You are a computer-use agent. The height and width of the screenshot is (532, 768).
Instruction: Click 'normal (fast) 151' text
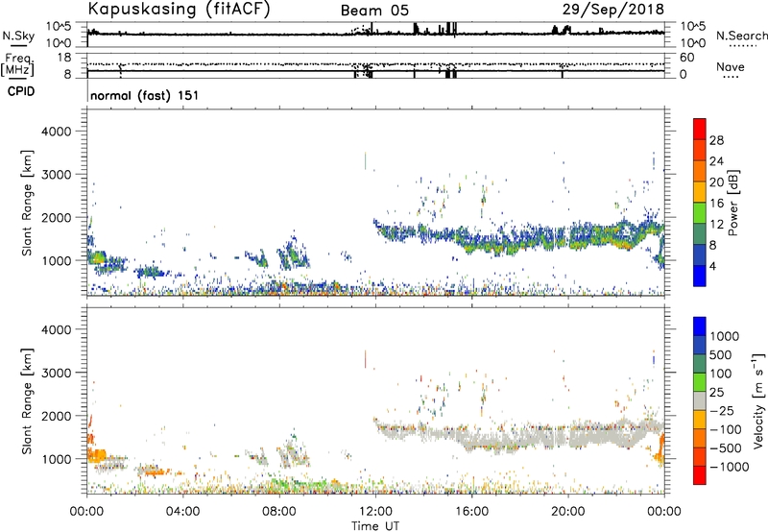tap(145, 95)
